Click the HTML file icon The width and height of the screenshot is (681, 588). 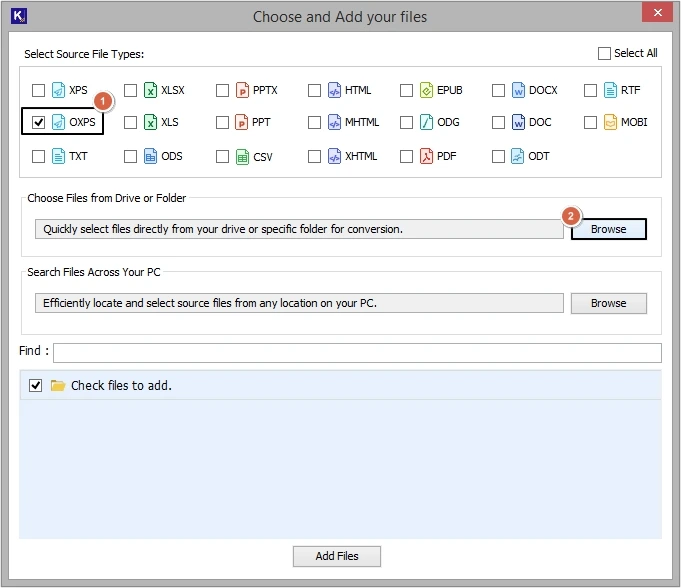click(334, 90)
